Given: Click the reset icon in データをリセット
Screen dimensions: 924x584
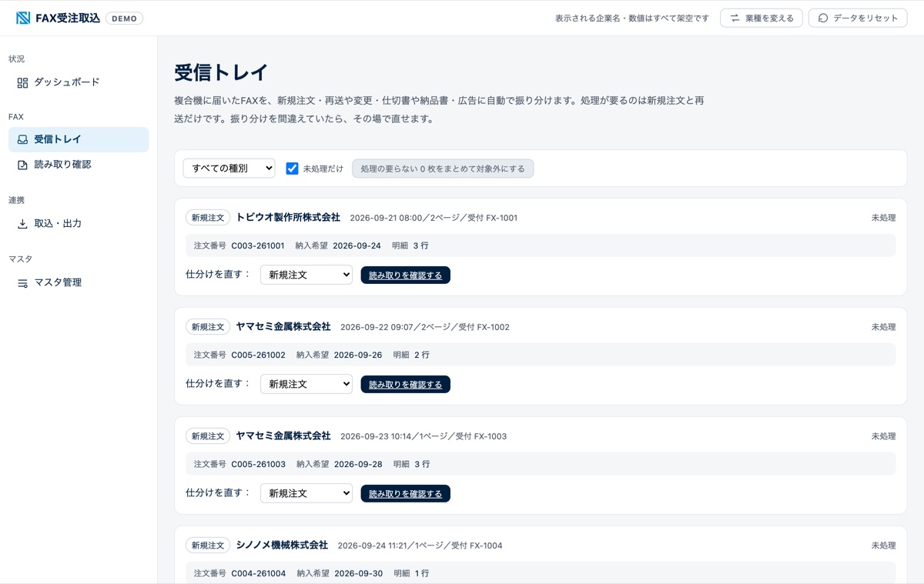Looking at the screenshot, I should coord(823,18).
